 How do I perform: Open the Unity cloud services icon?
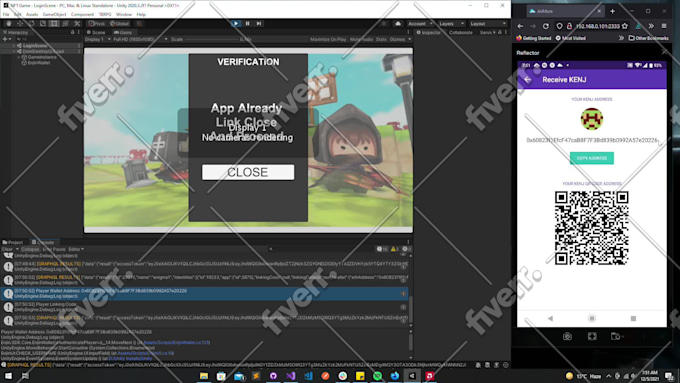[398, 23]
